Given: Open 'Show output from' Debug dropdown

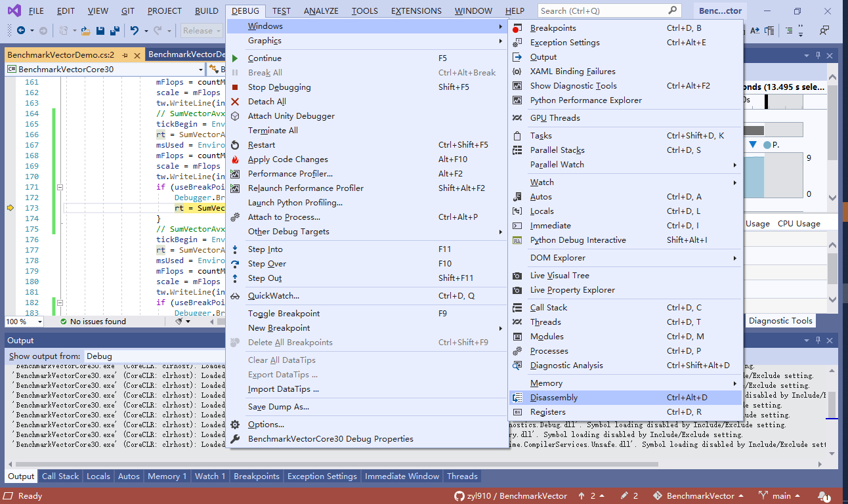Looking at the screenshot, I should 155,356.
